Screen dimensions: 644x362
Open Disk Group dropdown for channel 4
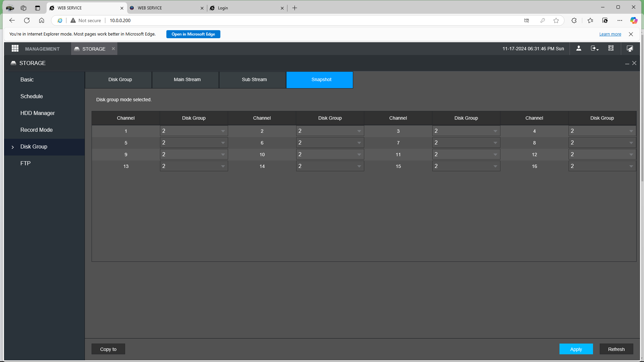point(602,131)
